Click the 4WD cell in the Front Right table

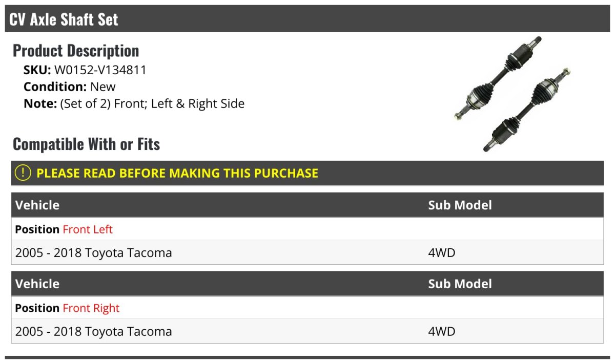click(x=441, y=332)
